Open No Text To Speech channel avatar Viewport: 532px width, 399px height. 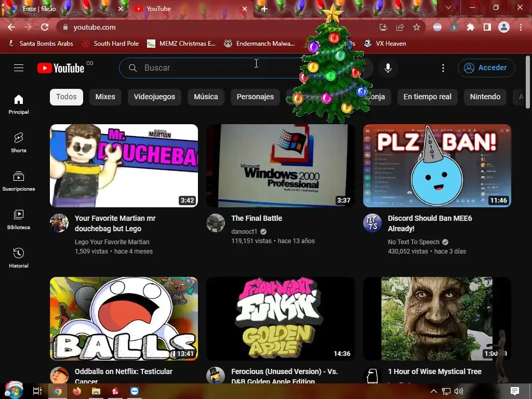click(x=373, y=223)
